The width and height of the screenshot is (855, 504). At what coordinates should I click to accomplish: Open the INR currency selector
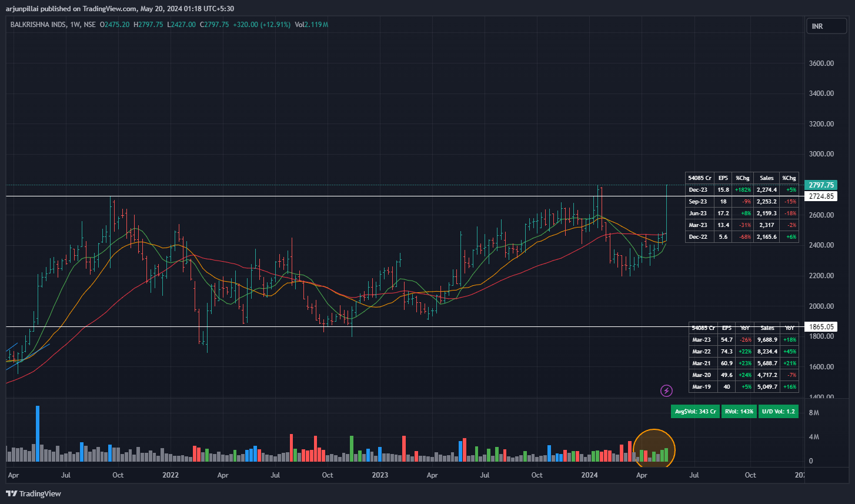(826, 26)
